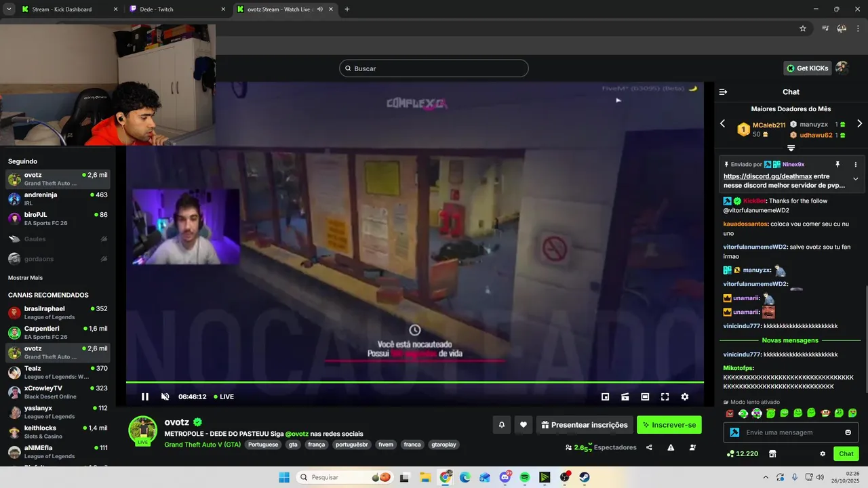Screen dimensions: 868x488
Task: Open the offline Gaules channel
Action: click(x=58, y=239)
